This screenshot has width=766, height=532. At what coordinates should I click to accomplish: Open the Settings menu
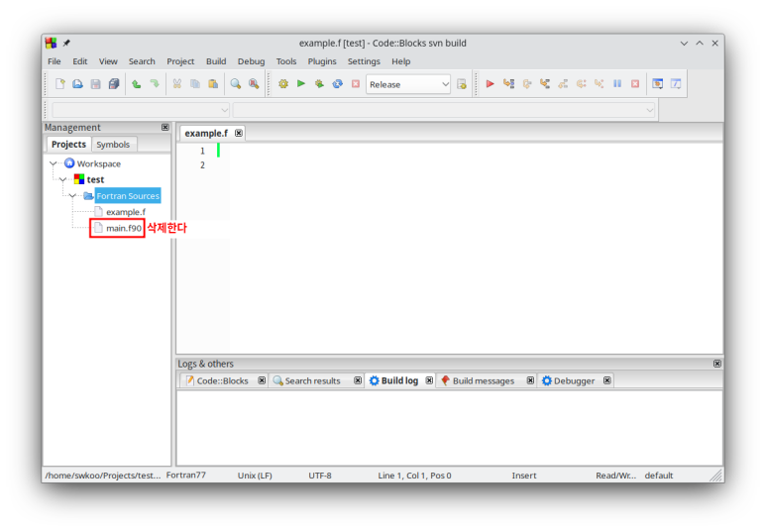click(x=364, y=61)
